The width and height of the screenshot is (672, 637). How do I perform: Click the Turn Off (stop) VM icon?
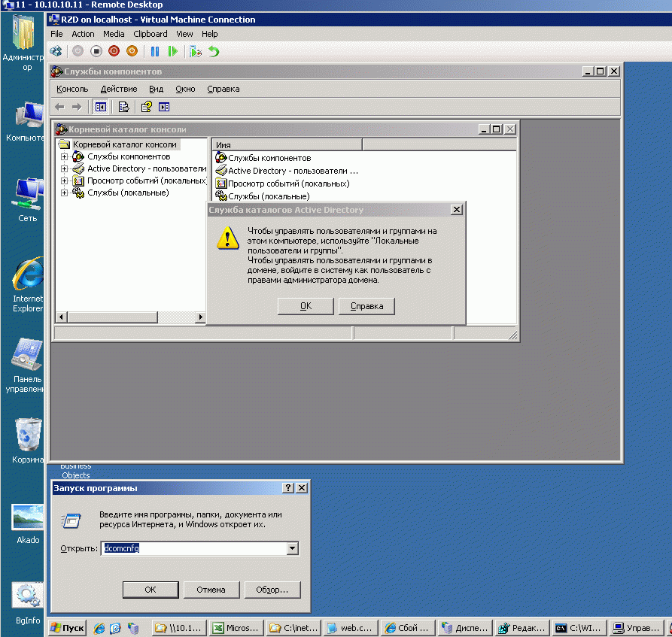(x=96, y=51)
